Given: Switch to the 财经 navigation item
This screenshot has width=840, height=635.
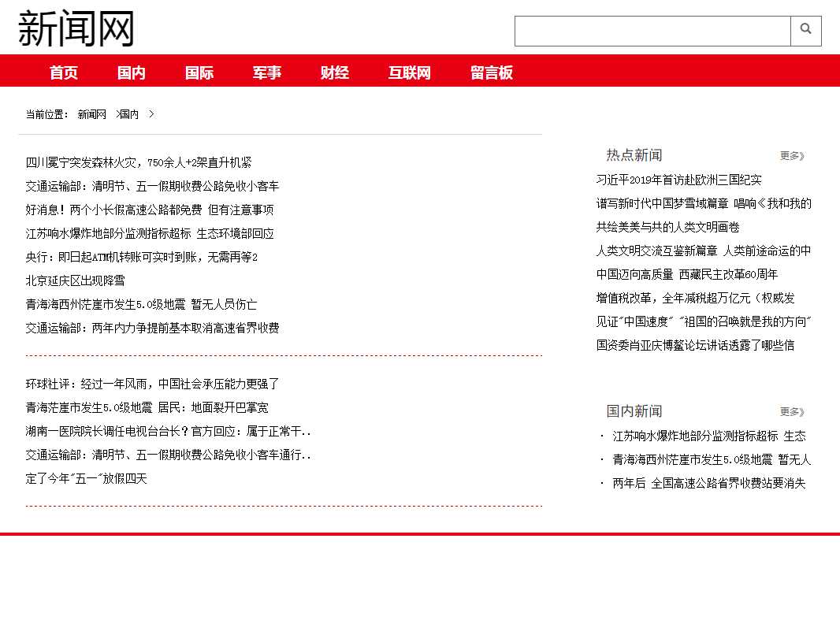Looking at the screenshot, I should 335,72.
